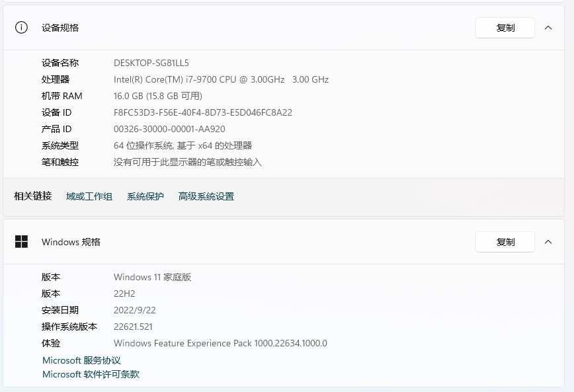This screenshot has height=392, width=574.
Task: Collapse the 设备规格 section chevron
Action: (x=548, y=28)
